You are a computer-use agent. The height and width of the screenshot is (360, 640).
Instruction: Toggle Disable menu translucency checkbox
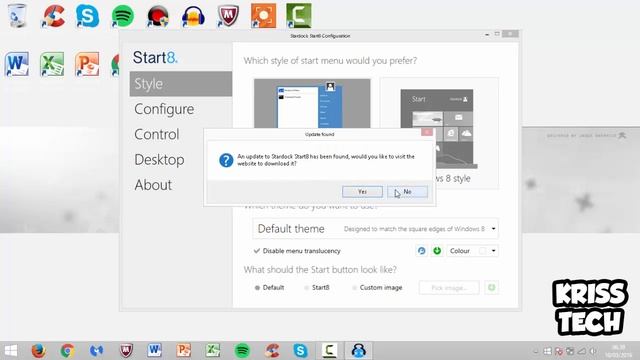pos(297,251)
